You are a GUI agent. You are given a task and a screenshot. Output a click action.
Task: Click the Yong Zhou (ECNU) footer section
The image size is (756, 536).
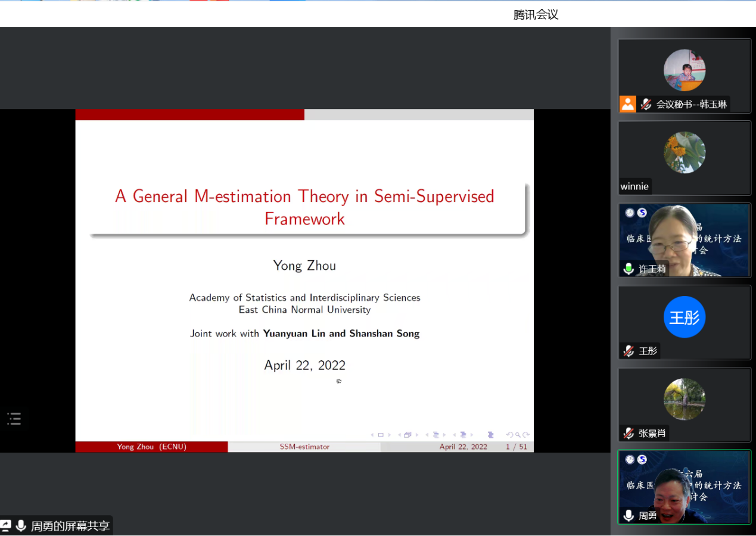tap(151, 447)
